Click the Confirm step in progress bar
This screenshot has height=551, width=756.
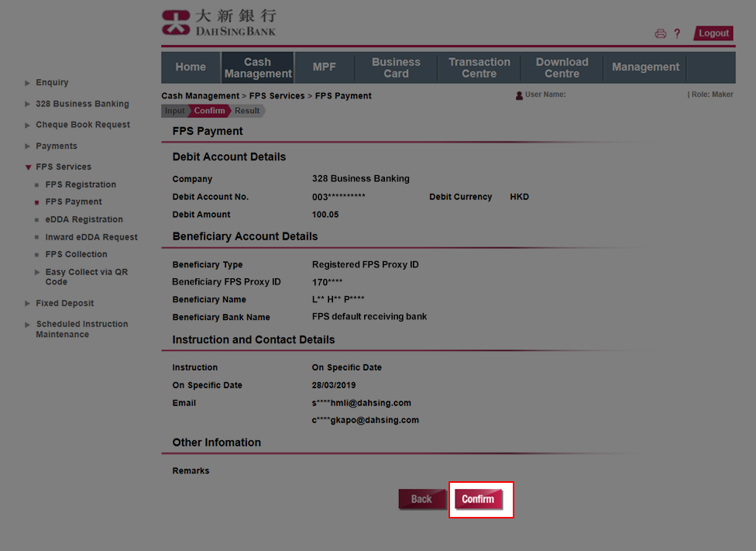click(x=209, y=111)
